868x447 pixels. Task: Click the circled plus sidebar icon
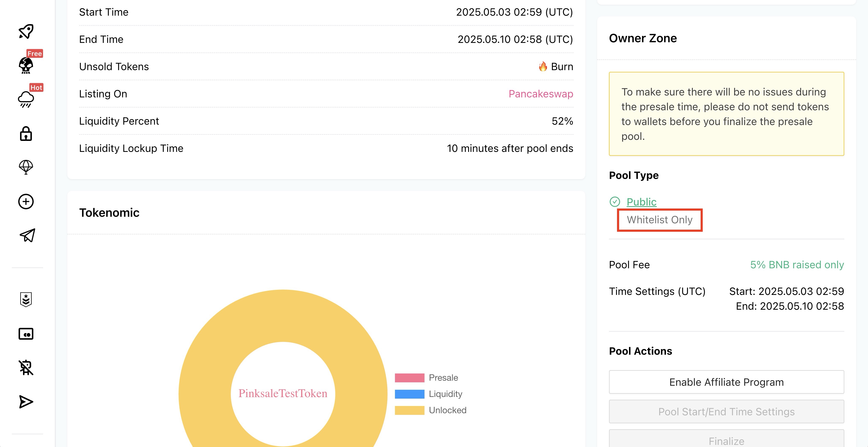[x=26, y=202]
